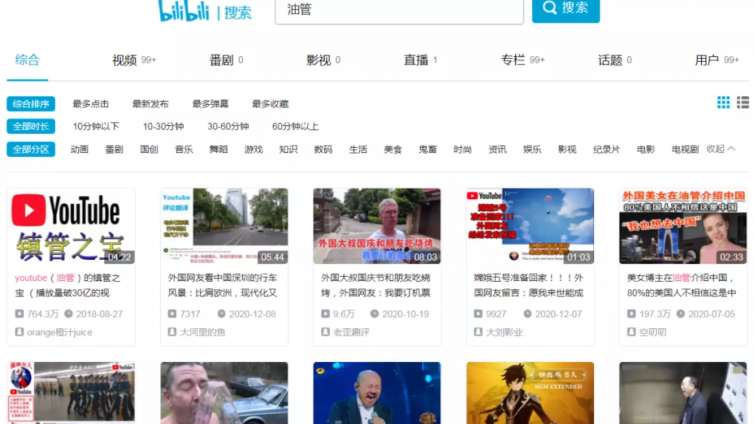Image resolution: width=754 pixels, height=424 pixels.
Task: Open YouTube 镇管之宝 video thumbnail
Action: click(71, 226)
